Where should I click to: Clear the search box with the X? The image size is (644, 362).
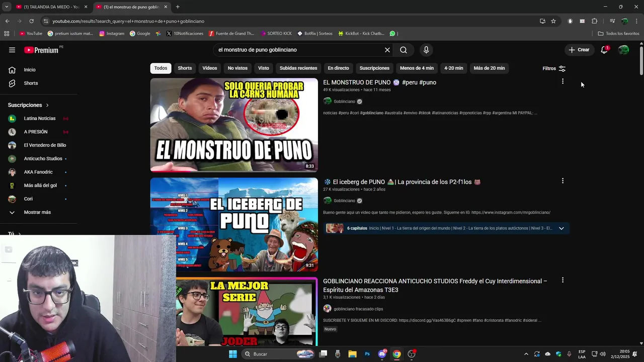pyautogui.click(x=387, y=50)
